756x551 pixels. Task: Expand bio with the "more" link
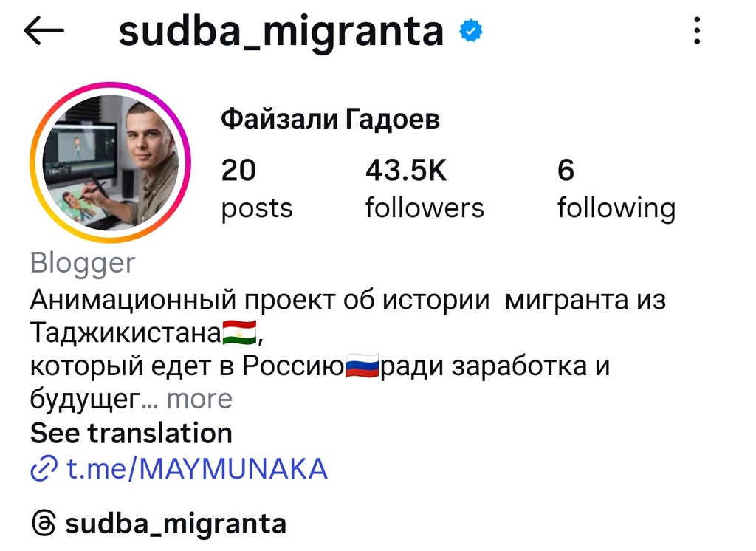(199, 399)
